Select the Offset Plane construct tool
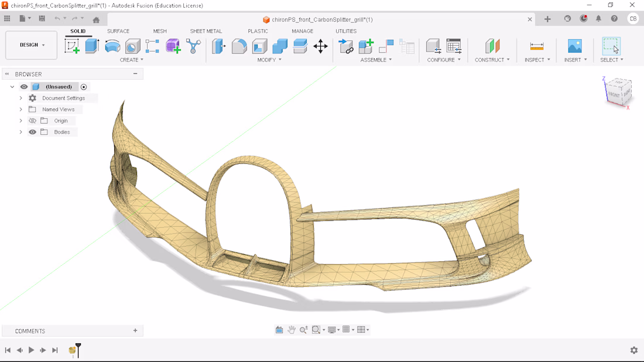This screenshot has width=644, height=362. coord(492,46)
